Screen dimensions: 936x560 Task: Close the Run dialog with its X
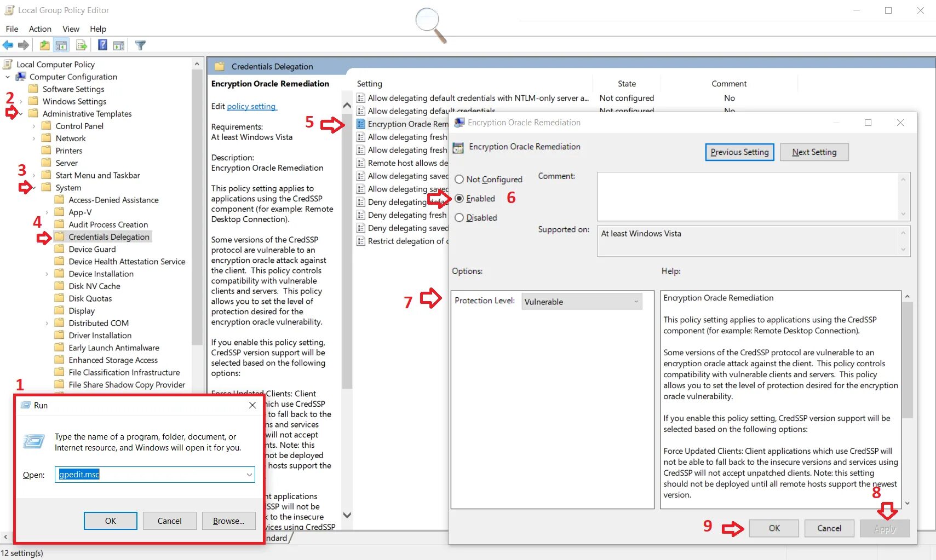(x=252, y=405)
